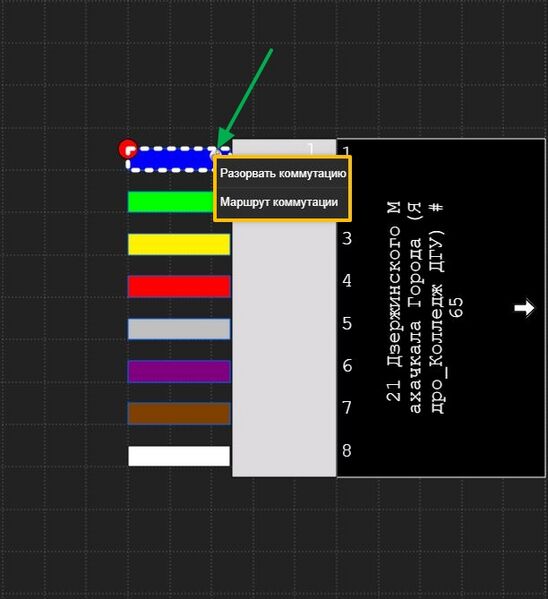This screenshot has width=548, height=599.
Task: Click port number 6 on cable
Action: click(x=347, y=366)
